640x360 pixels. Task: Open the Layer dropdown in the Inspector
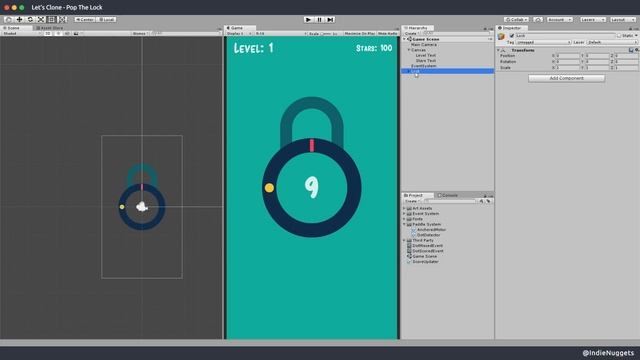coord(612,42)
